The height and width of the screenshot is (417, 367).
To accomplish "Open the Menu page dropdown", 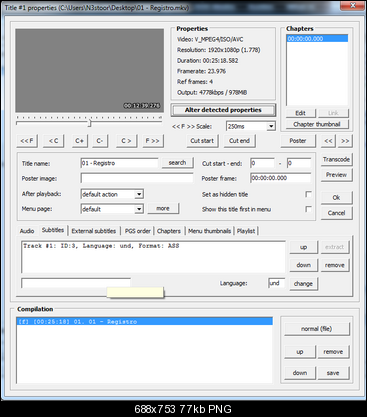I will coord(139,209).
